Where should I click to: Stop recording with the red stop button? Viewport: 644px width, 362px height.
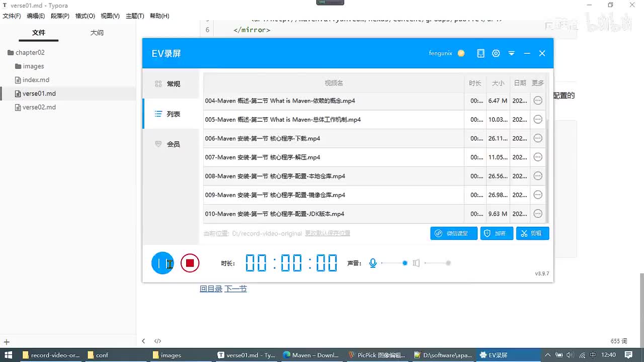(x=190, y=263)
